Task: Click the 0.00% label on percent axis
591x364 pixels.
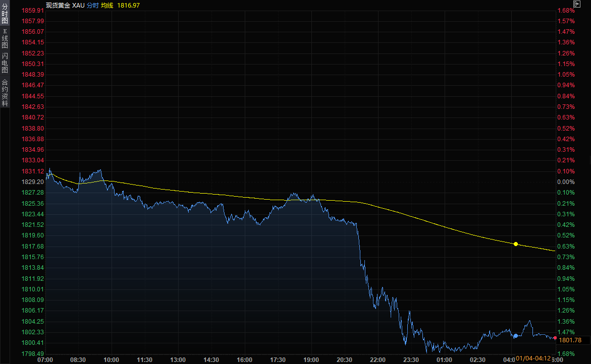Action: click(566, 182)
